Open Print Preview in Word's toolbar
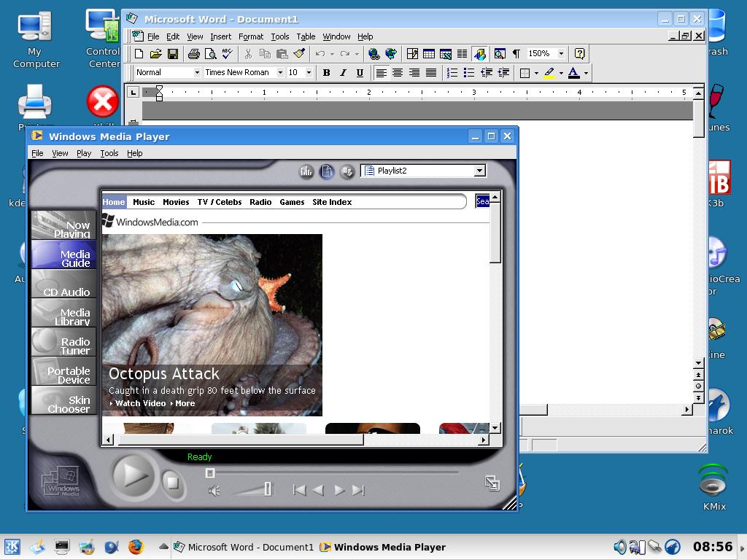Viewport: 747px width, 560px height. tap(210, 54)
